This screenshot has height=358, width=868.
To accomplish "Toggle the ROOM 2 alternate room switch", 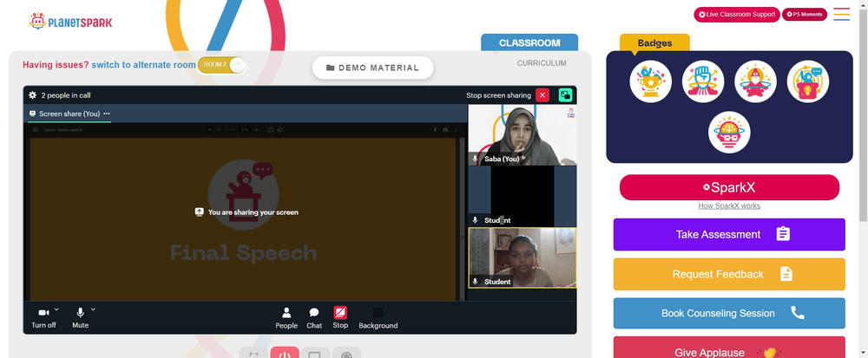I will tap(221, 65).
